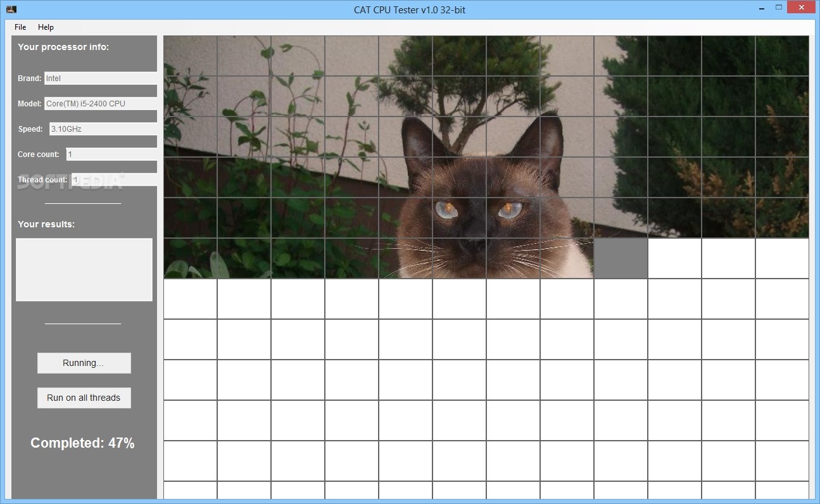
Task: Click the Run on all threads button
Action: coord(84,398)
